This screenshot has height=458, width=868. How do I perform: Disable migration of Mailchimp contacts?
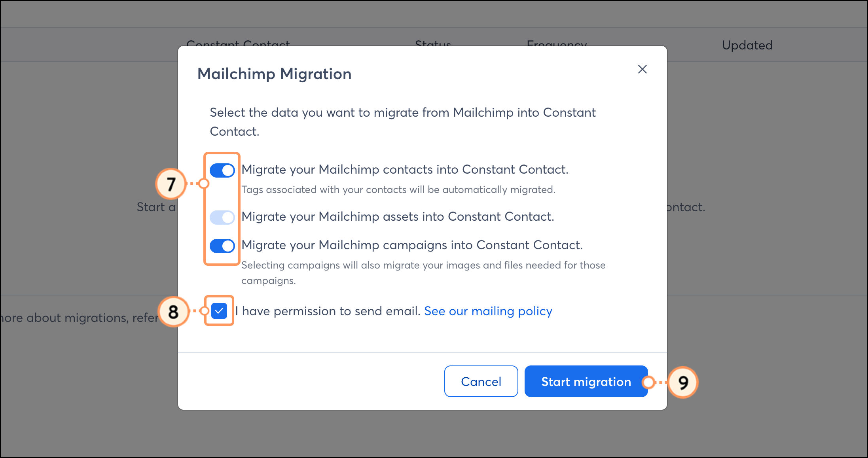point(222,170)
